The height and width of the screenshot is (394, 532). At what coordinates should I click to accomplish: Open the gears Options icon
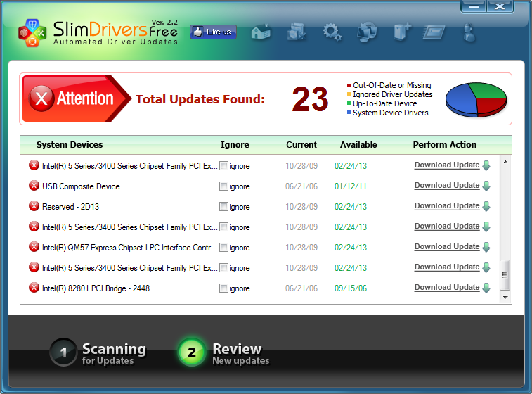click(x=331, y=32)
